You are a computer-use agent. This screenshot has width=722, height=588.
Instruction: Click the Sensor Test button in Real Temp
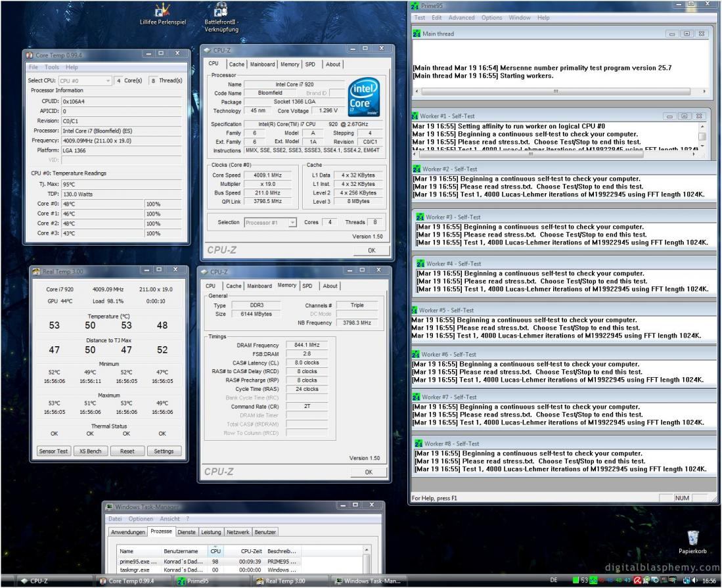[x=53, y=451]
